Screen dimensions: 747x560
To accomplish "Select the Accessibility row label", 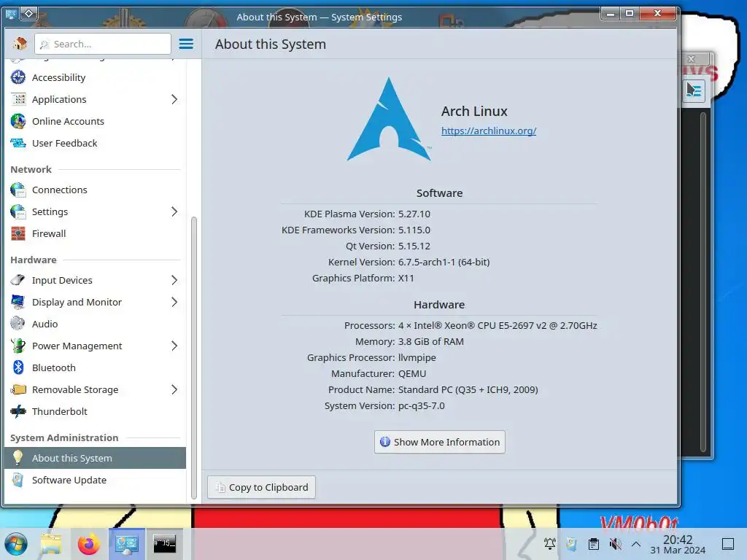I will click(x=58, y=77).
